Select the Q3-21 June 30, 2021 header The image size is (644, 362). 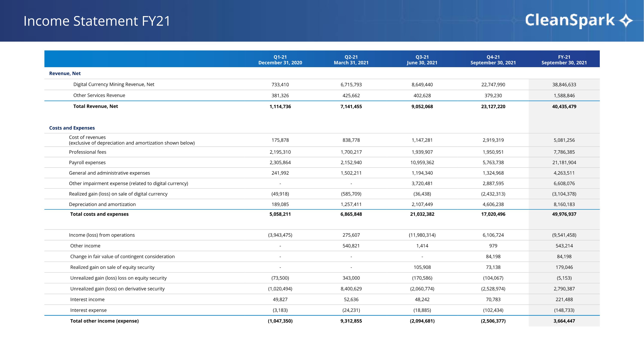422,60
